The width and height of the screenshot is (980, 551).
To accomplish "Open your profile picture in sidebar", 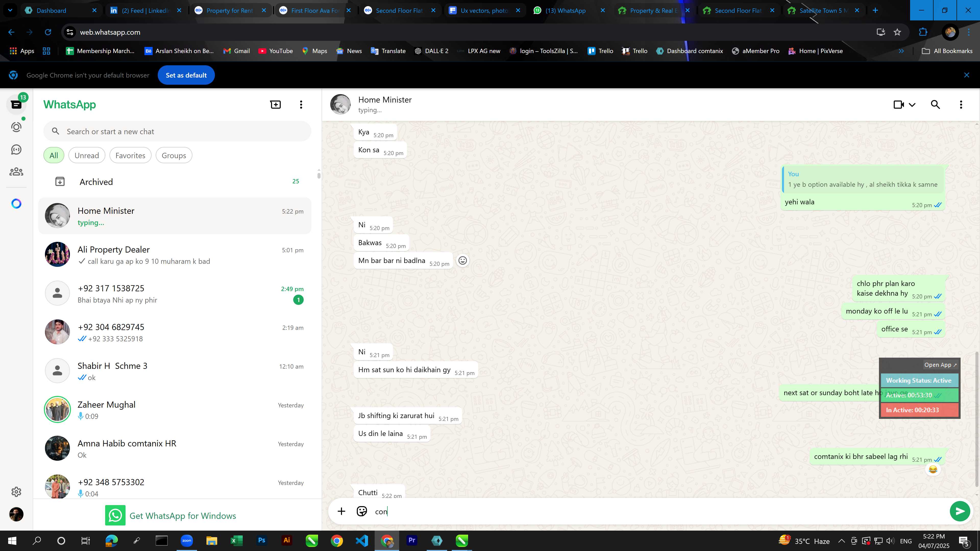I will click(x=16, y=514).
